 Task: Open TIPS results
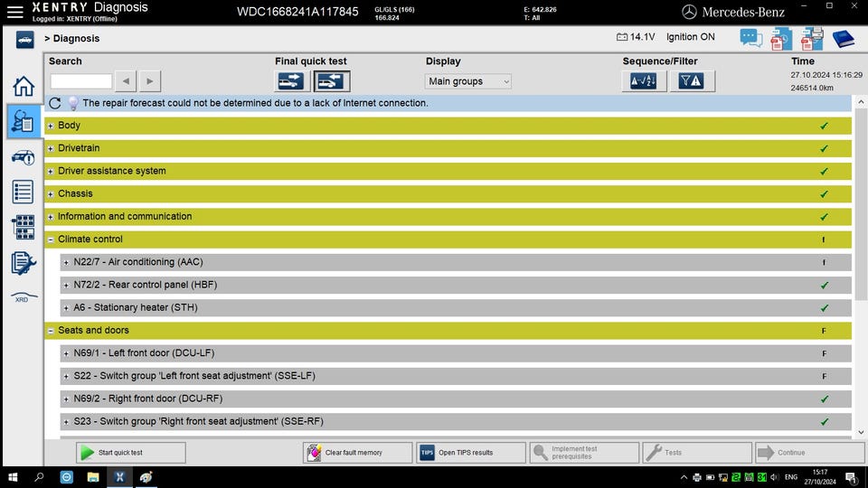coord(471,453)
